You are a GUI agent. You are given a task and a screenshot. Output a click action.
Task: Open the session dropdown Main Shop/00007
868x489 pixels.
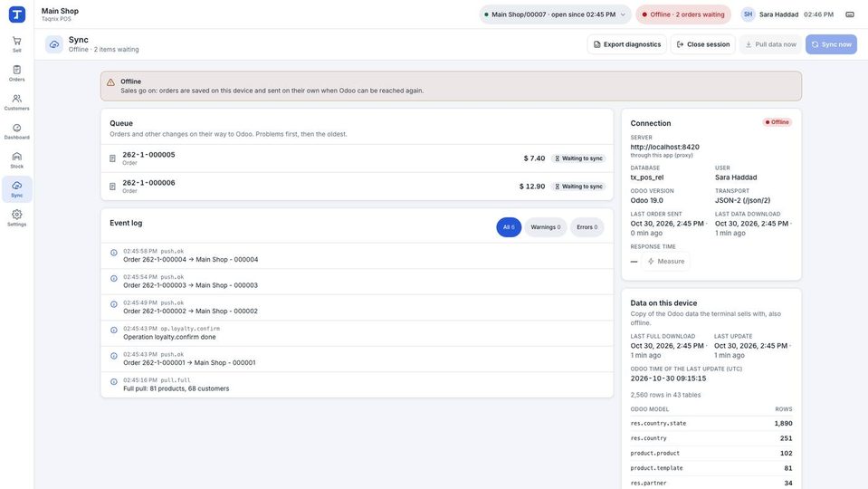pos(555,14)
